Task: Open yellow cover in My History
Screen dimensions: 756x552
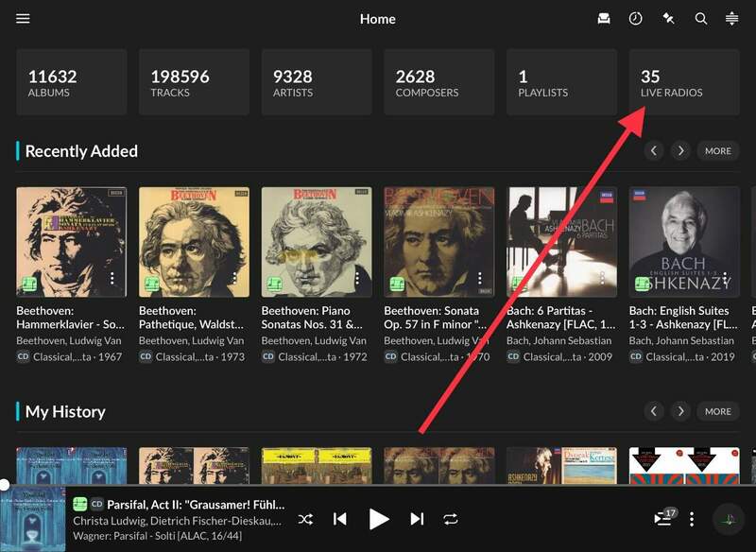Action: (317, 466)
